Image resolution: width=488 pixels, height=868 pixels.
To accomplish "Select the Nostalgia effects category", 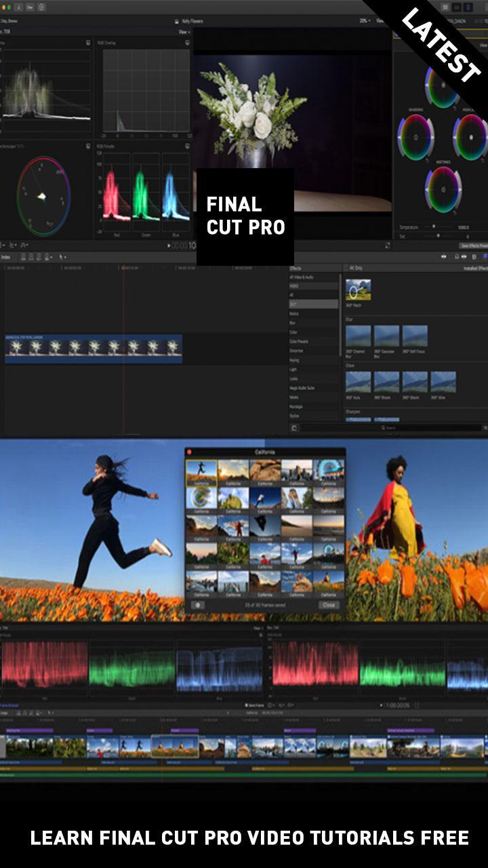I will [314, 406].
